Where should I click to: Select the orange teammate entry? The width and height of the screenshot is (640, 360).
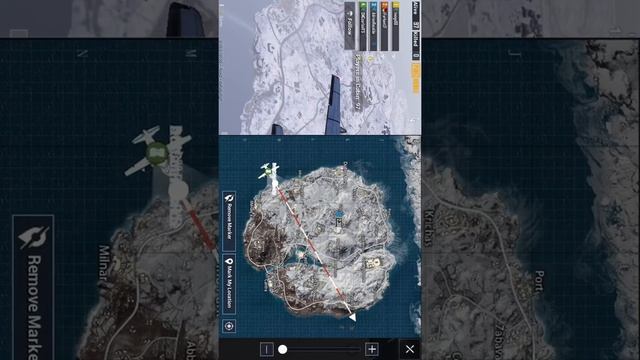384,26
